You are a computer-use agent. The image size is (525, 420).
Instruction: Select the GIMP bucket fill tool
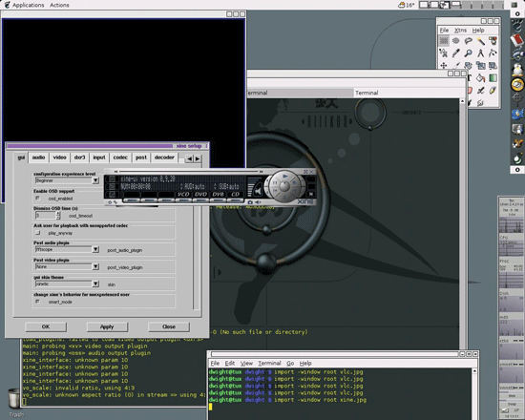pyautogui.click(x=480, y=78)
